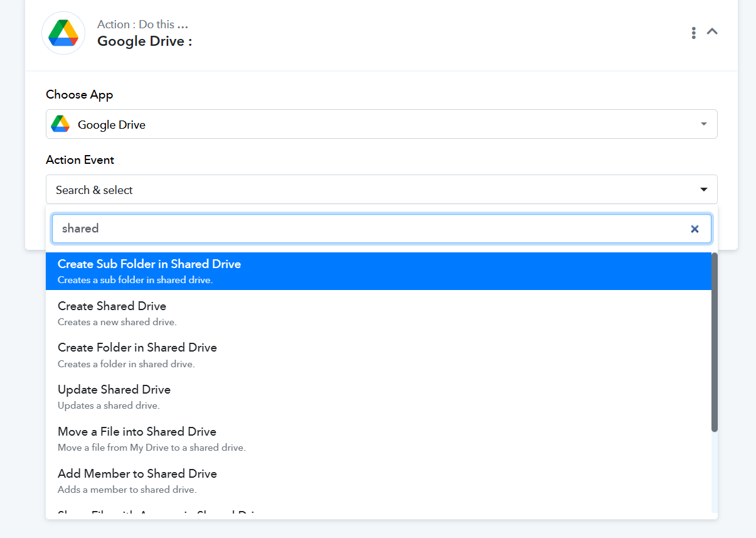
Task: Click the 'Google Drive :' step title
Action: coord(144,41)
